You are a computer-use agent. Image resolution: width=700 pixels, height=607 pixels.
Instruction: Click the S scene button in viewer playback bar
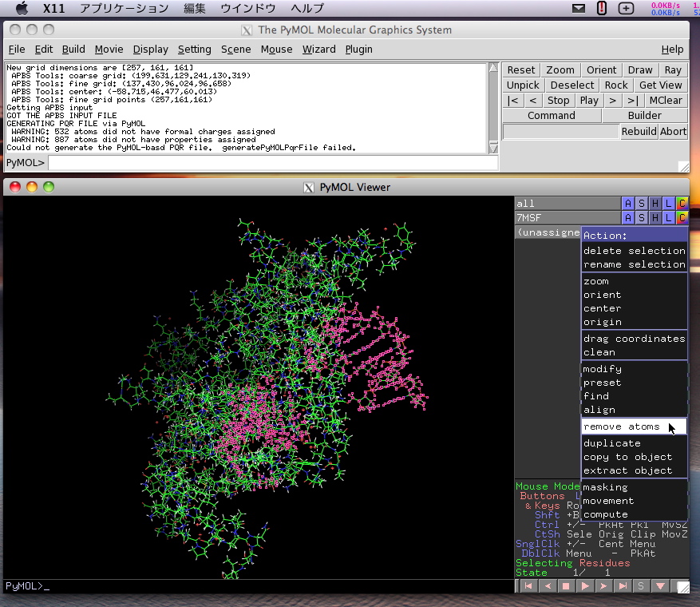pyautogui.click(x=641, y=586)
